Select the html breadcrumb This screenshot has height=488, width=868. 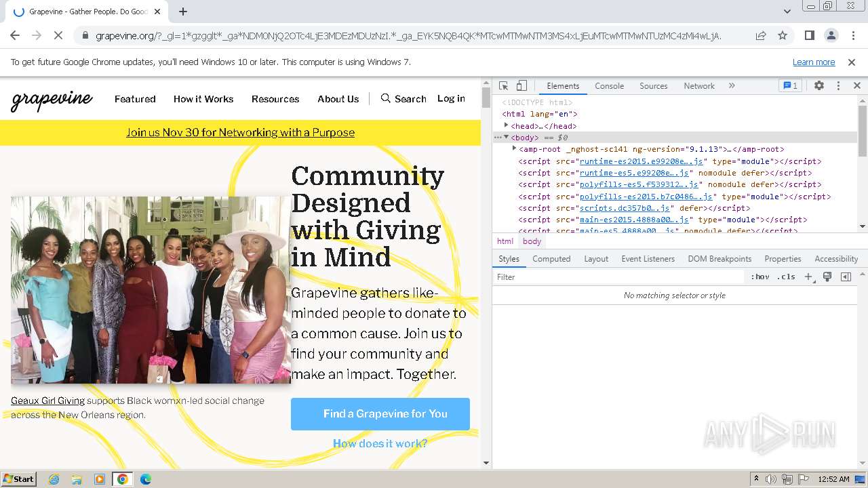point(505,241)
